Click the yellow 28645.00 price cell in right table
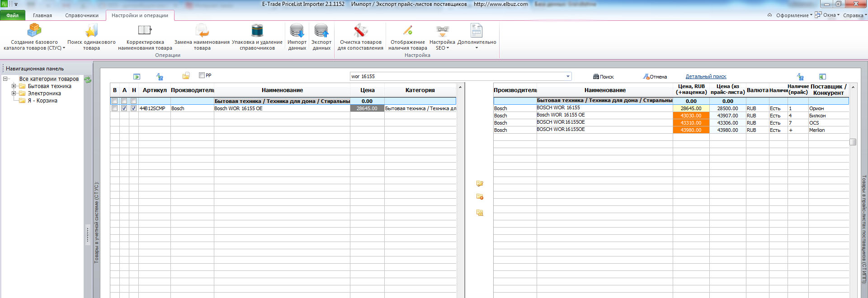Screen dimensions: 868x298 point(691,108)
